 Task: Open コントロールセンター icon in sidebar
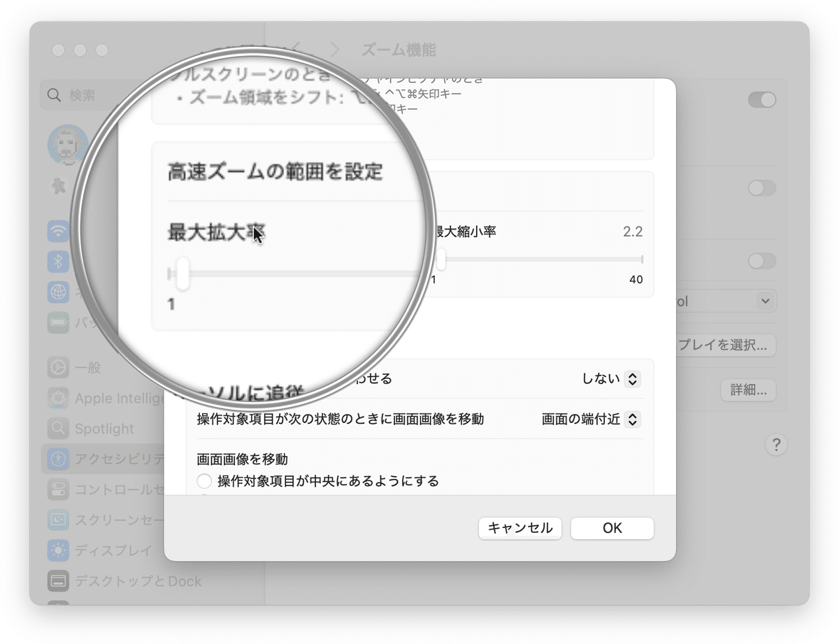pyautogui.click(x=58, y=489)
